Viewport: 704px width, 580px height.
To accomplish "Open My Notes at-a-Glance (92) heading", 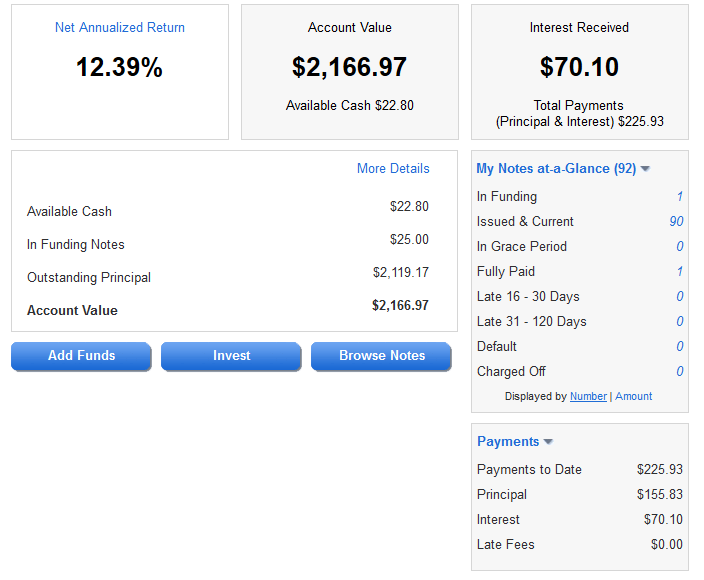I will 556,169.
